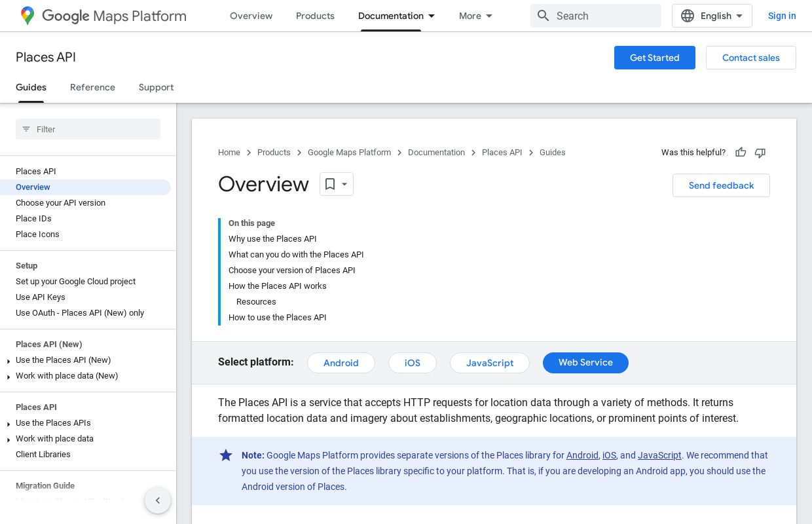Click the thumbs down not helpful icon
The image size is (812, 524).
pyautogui.click(x=760, y=153)
